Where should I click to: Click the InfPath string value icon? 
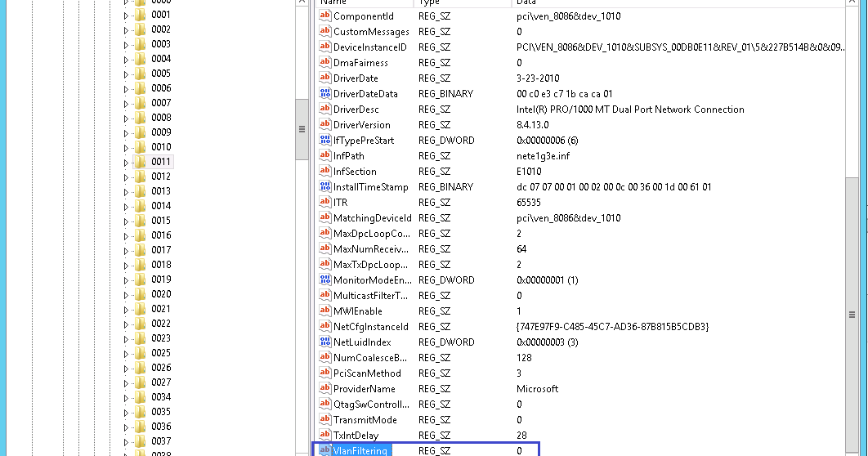[x=325, y=155]
